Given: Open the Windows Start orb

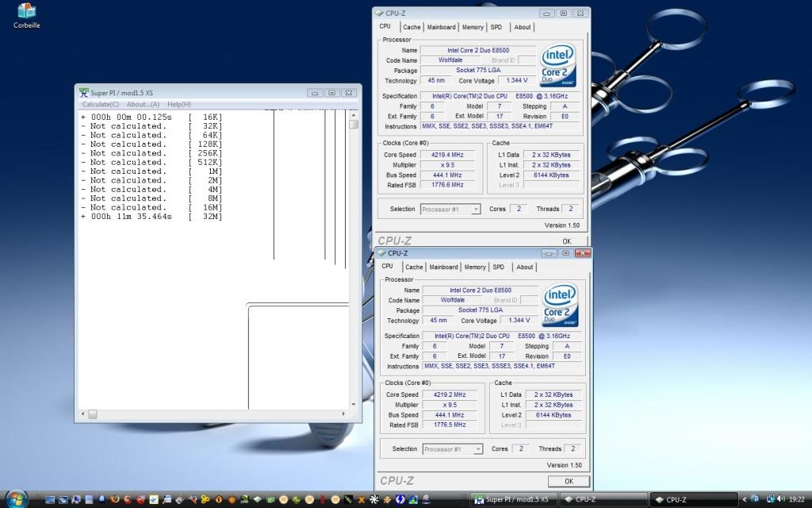Looking at the screenshot, I should click(17, 498).
